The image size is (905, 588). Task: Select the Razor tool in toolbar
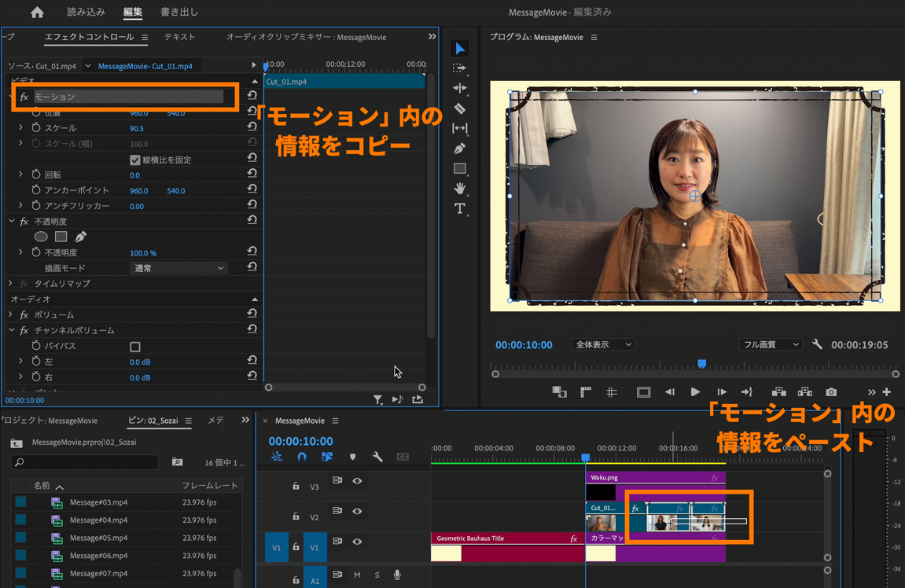[x=460, y=108]
